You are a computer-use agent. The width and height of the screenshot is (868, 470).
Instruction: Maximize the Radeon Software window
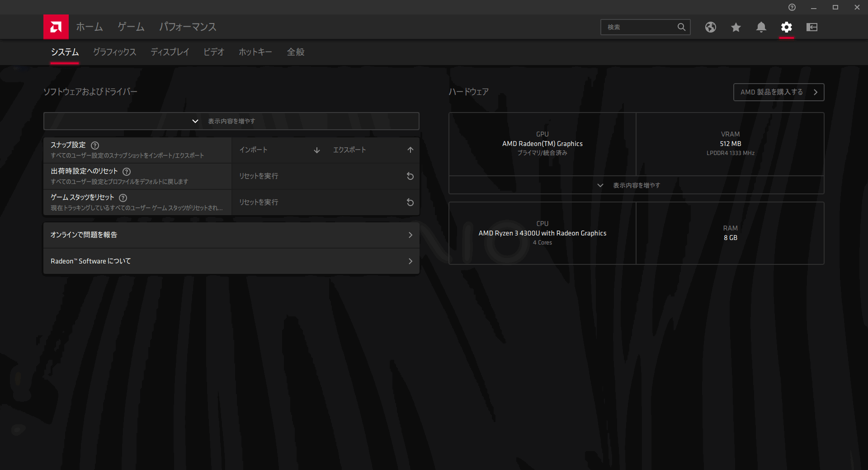point(835,7)
